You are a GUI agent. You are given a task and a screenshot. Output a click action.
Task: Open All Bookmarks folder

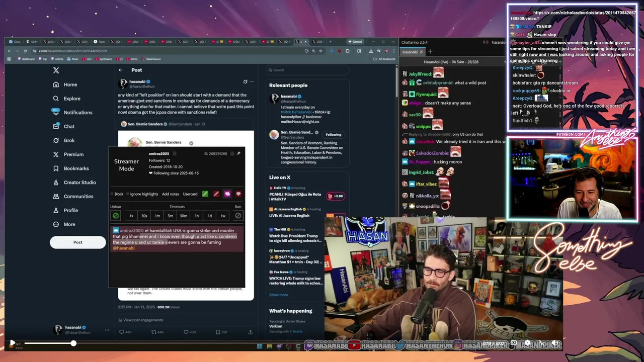click(385, 59)
